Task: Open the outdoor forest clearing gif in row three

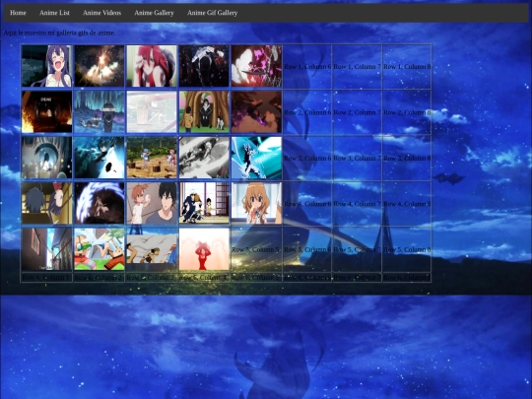Action: click(x=152, y=158)
